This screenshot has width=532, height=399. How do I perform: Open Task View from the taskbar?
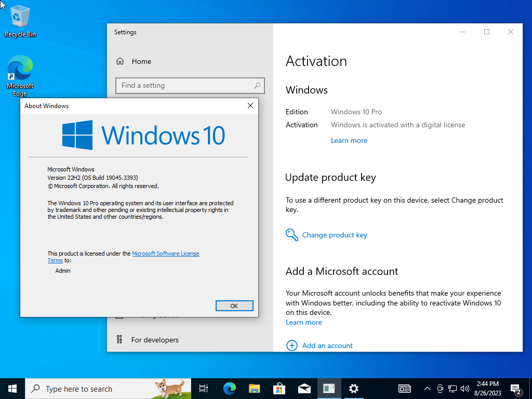pyautogui.click(x=204, y=389)
